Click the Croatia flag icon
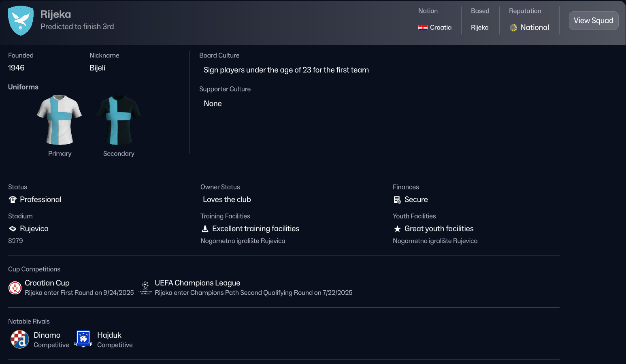The height and width of the screenshot is (364, 626). pos(423,28)
